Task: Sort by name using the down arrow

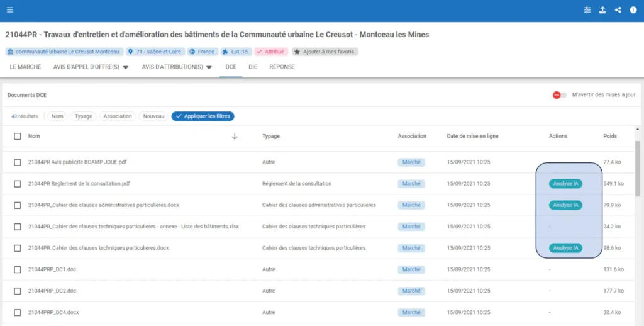Action: (x=235, y=136)
